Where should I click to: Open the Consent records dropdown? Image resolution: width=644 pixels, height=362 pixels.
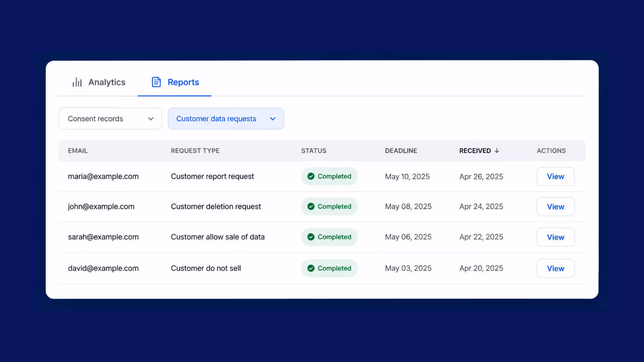click(110, 119)
